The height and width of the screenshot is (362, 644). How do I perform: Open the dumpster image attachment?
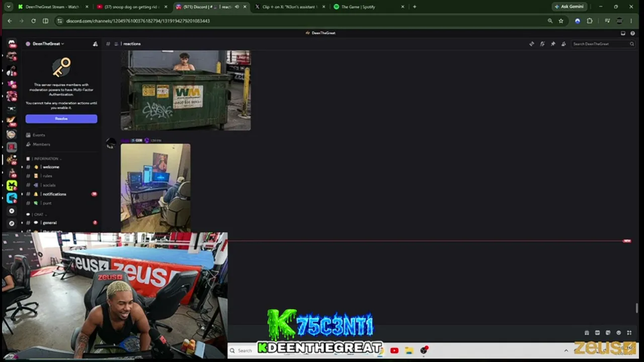pyautogui.click(x=186, y=90)
